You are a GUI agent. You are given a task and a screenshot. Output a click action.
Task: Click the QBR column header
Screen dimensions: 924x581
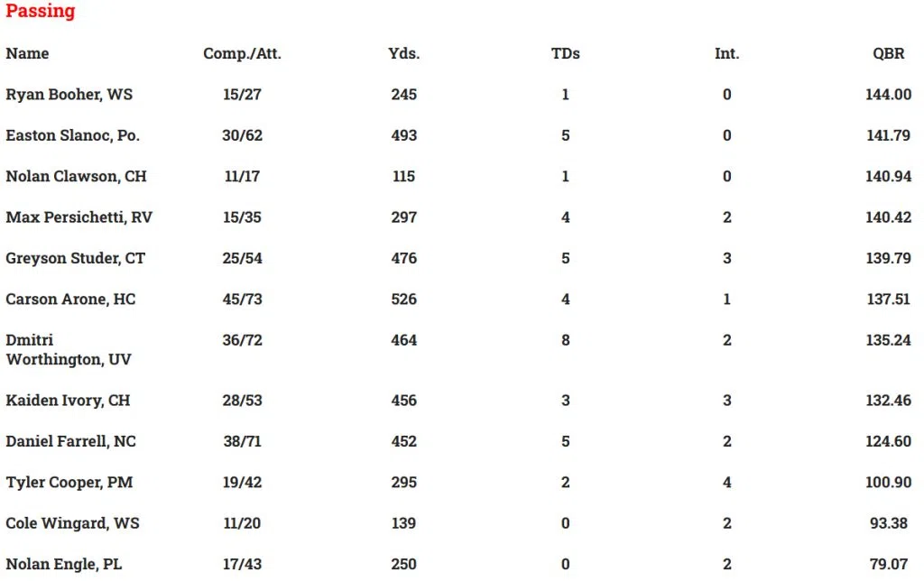tap(888, 53)
